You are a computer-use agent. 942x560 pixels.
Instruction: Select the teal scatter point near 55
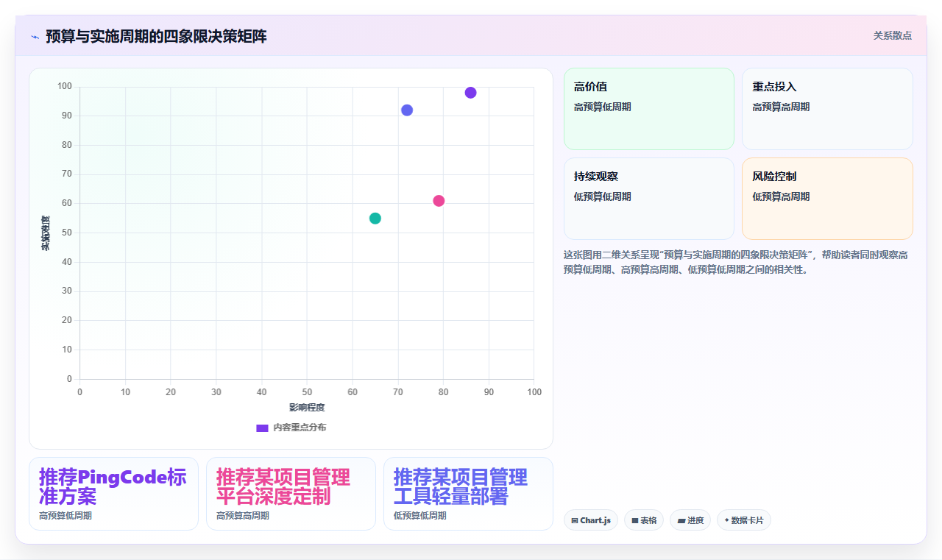point(375,219)
